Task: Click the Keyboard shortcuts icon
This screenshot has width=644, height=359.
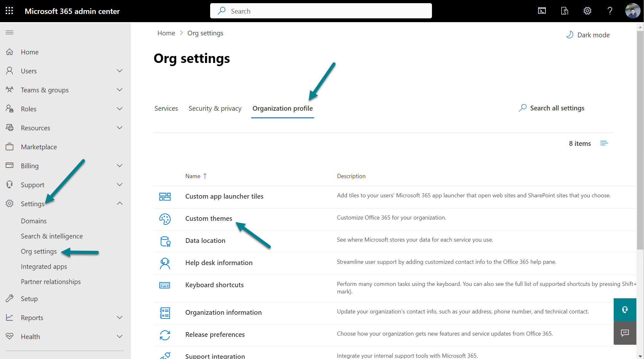Action: 165,285
